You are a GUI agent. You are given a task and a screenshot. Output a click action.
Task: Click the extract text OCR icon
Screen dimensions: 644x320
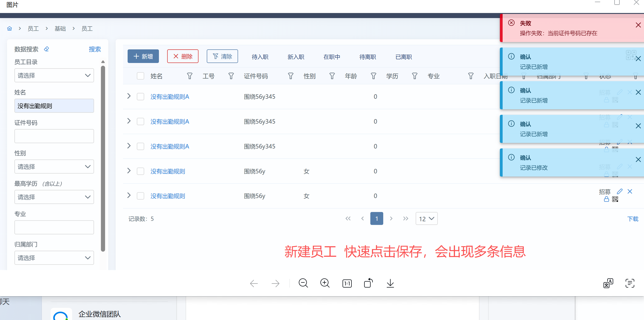click(630, 283)
